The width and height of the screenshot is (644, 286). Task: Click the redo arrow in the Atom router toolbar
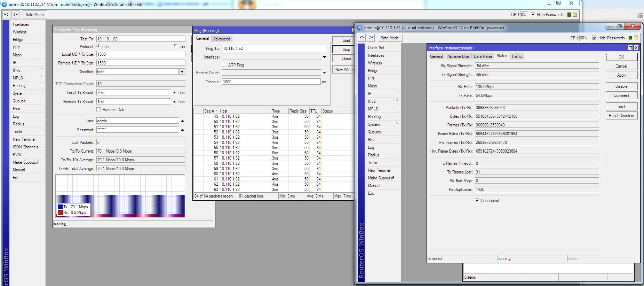15,15
